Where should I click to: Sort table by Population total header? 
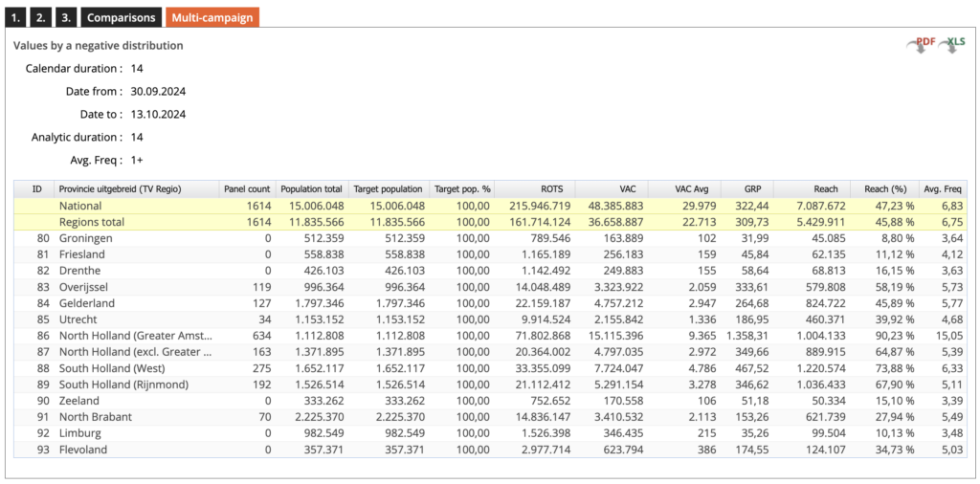(x=311, y=189)
